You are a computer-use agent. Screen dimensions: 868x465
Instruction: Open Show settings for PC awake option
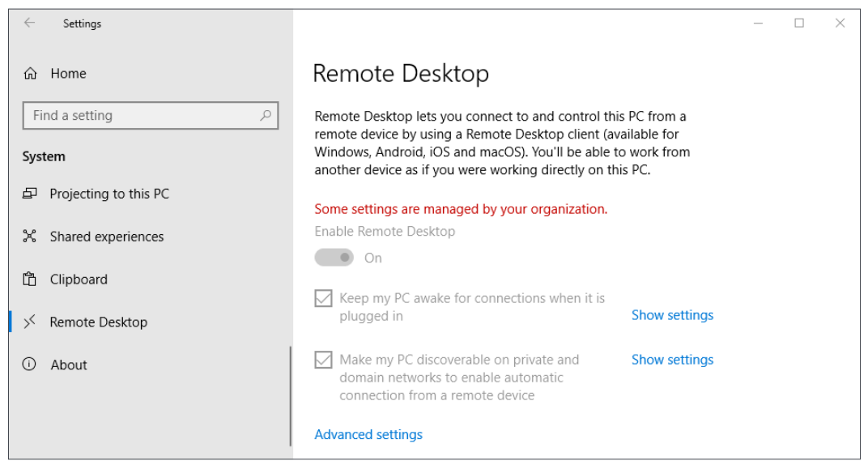[x=672, y=315]
